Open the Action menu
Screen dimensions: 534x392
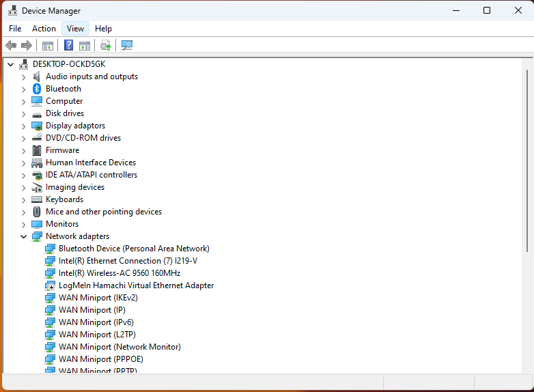tap(44, 29)
